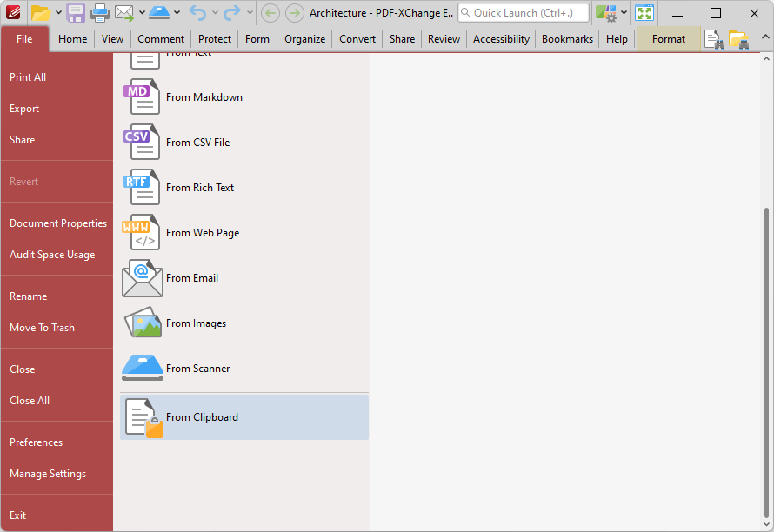Viewport: 774px width, 532px height.
Task: Switch to the View tab
Action: [x=112, y=39]
